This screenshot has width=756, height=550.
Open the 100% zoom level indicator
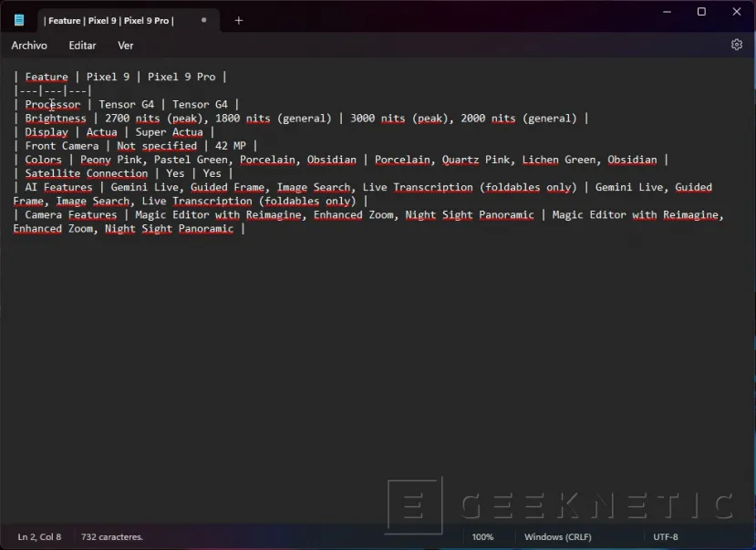(482, 536)
